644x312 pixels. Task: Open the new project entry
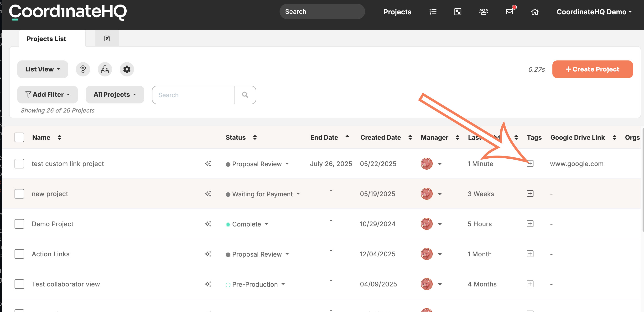click(50, 194)
